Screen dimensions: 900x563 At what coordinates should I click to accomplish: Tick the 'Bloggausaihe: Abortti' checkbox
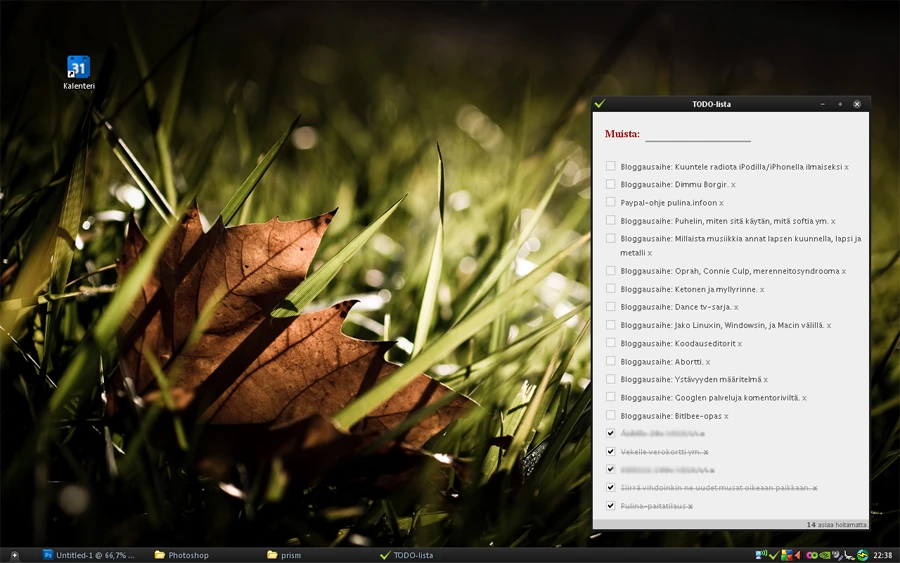click(610, 361)
